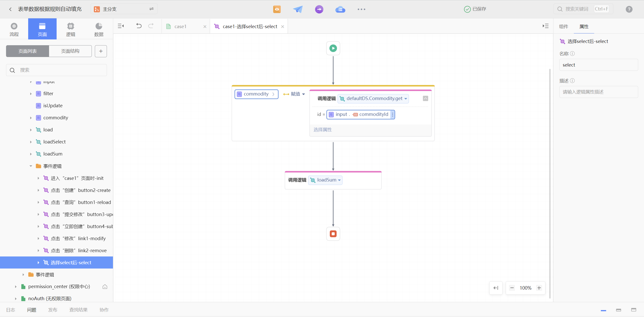Click the red end node

pyautogui.click(x=333, y=234)
